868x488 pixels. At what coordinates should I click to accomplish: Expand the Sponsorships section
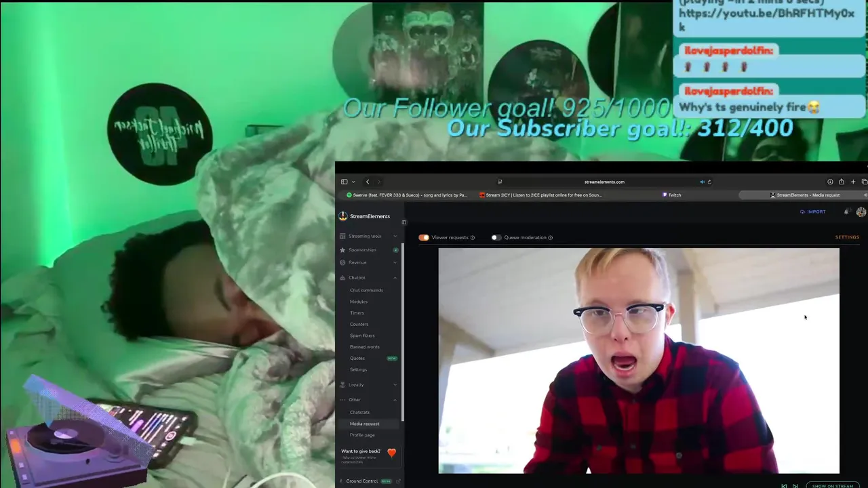tap(369, 250)
